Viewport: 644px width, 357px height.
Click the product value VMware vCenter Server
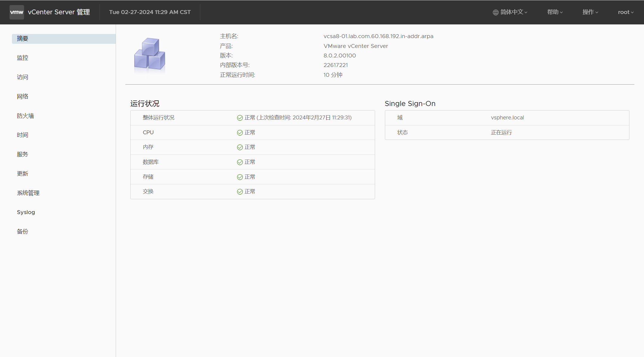pos(356,46)
